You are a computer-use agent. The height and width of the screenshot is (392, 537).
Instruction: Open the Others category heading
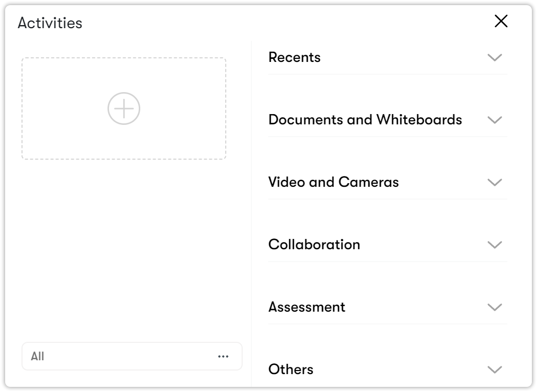[291, 369]
